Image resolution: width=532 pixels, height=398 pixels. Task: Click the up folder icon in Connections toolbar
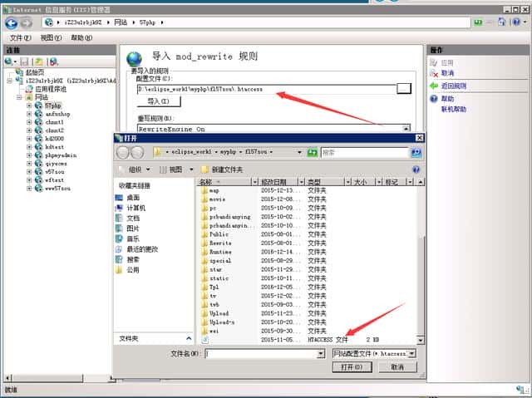(x=39, y=61)
